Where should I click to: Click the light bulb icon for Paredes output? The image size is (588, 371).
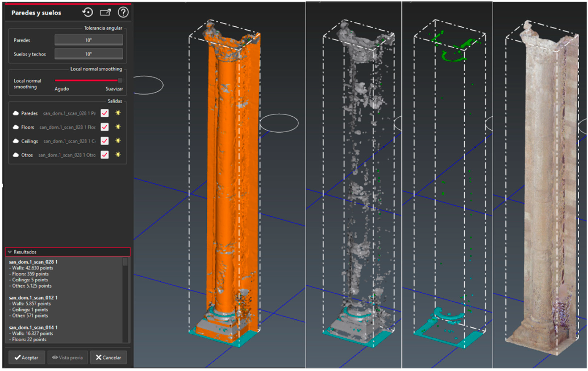118,113
